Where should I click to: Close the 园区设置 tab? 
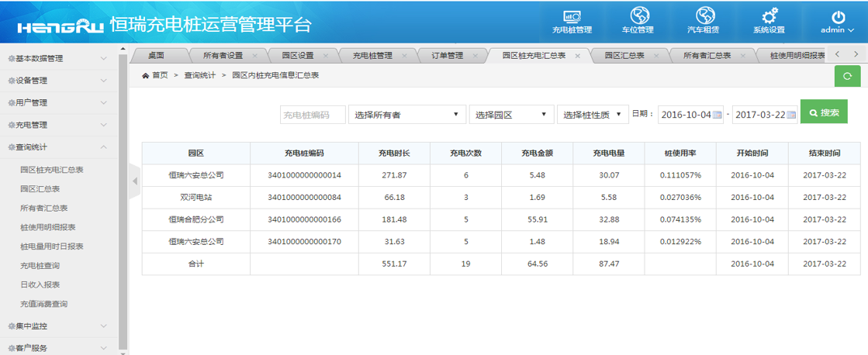pyautogui.click(x=326, y=56)
